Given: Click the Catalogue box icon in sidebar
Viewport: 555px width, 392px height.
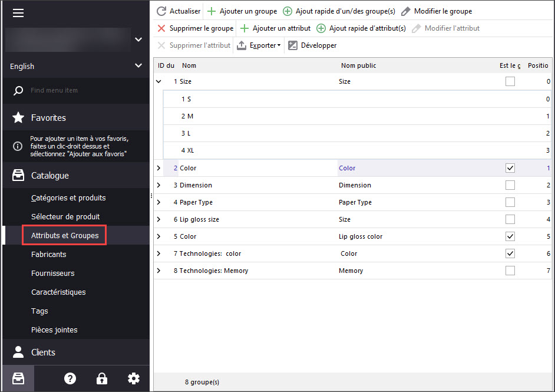Looking at the screenshot, I should [x=18, y=175].
